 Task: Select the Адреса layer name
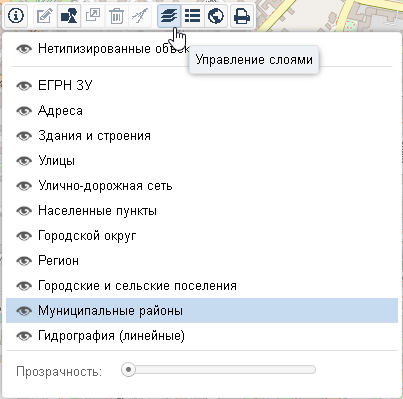coord(60,111)
